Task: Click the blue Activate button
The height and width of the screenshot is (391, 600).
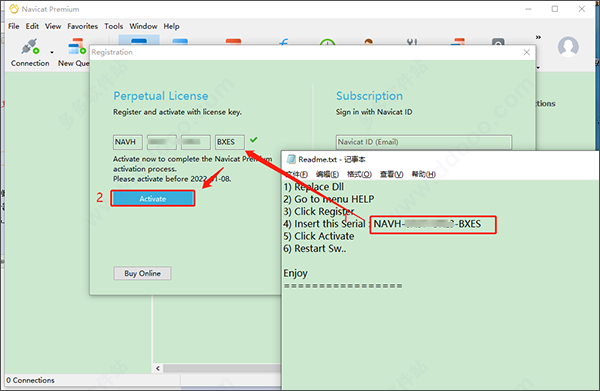Action: pos(153,199)
